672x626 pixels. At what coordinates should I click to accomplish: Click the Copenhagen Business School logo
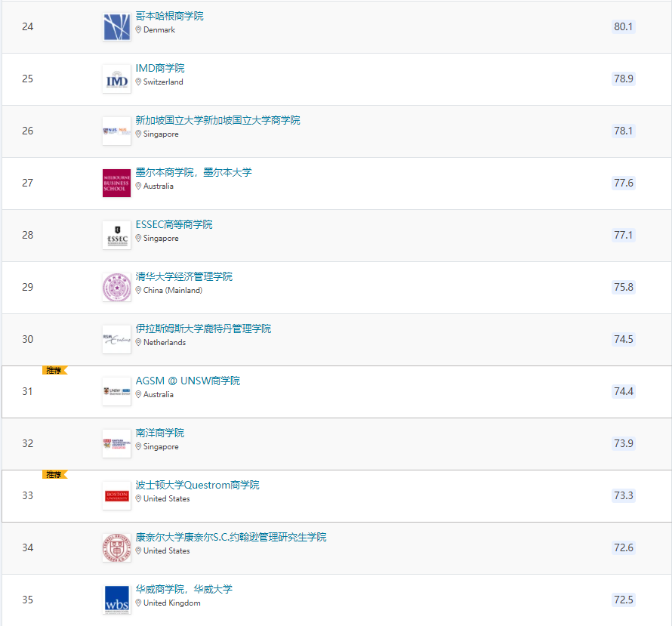[116, 27]
